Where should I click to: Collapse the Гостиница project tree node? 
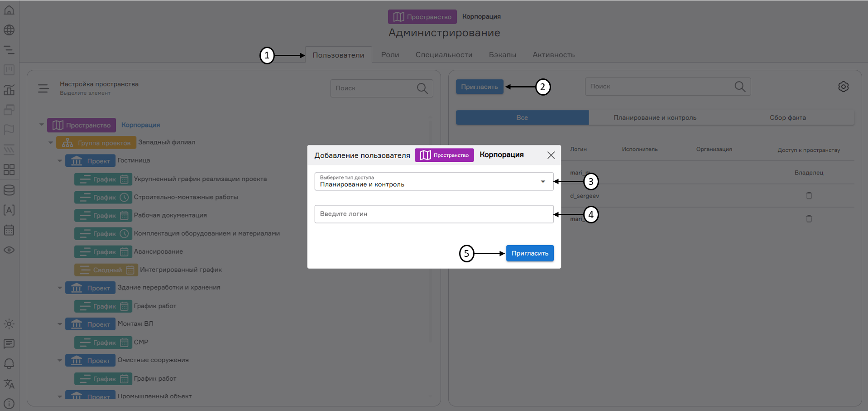point(60,161)
